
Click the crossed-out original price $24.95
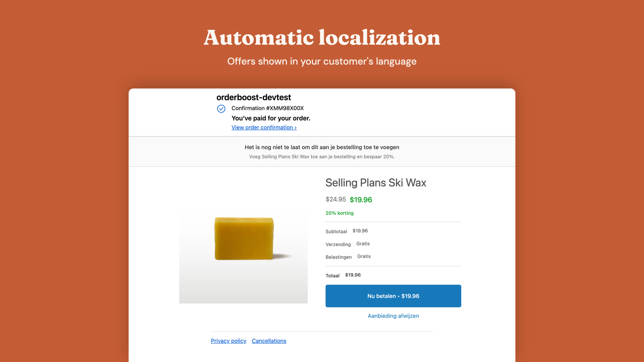point(335,199)
